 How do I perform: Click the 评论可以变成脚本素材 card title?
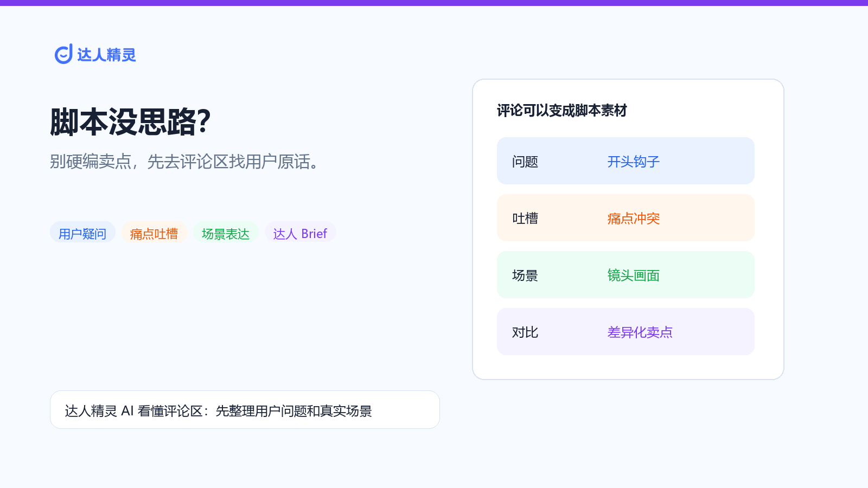coord(561,111)
